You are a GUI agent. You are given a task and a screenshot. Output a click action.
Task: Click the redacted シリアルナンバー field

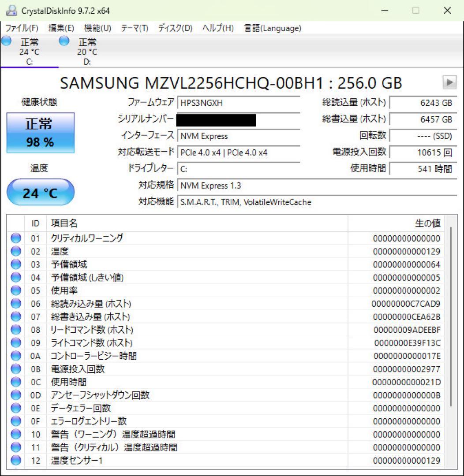click(x=216, y=119)
